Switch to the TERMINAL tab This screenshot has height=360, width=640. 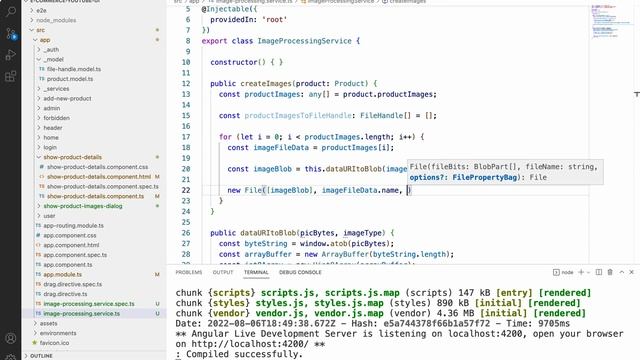click(256, 272)
